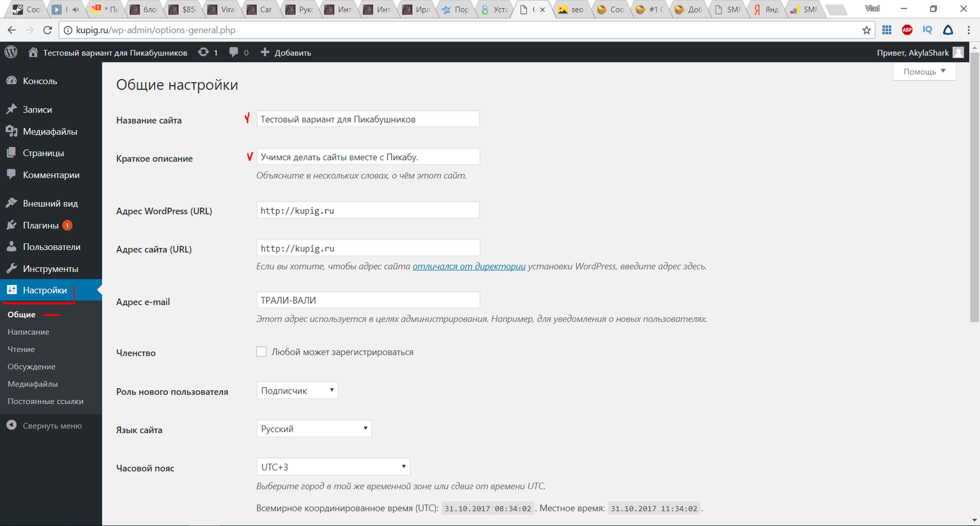Open Пользователи users menu

click(51, 247)
